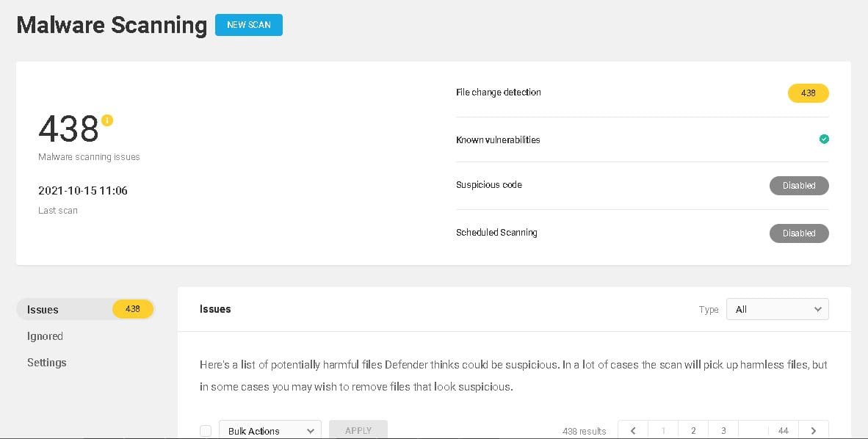Jump to page 3 in pagination
This screenshot has width=868, height=439.
tap(723, 431)
